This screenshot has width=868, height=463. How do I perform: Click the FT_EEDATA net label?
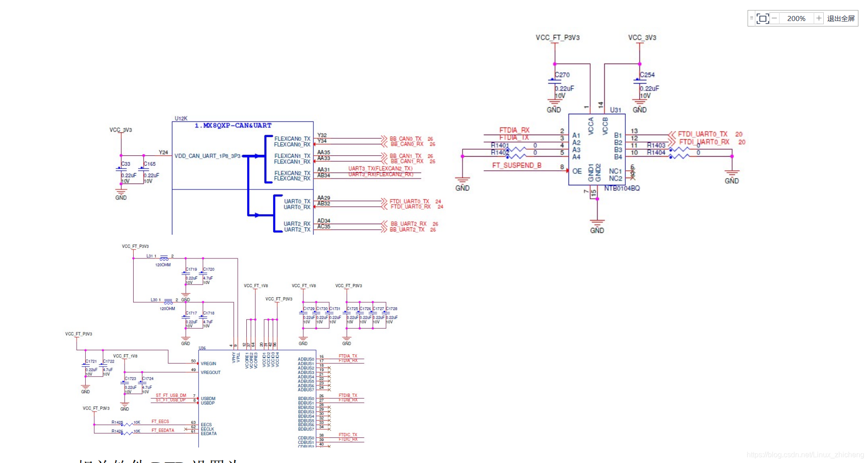[163, 431]
